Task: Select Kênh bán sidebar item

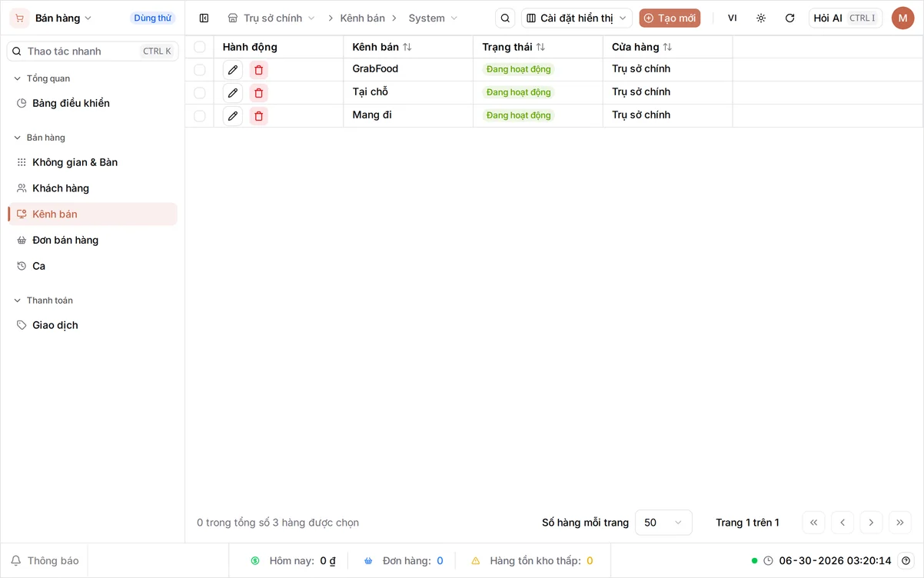Action: [x=92, y=214]
